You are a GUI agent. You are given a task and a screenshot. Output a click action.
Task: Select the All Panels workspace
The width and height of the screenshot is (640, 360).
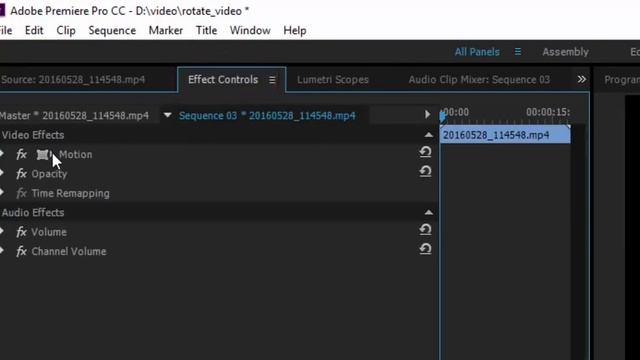[x=477, y=52]
